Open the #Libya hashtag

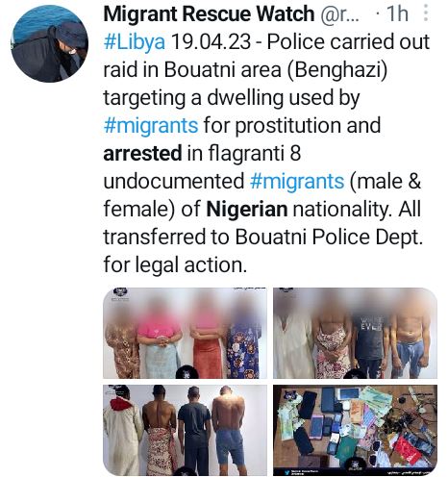pyautogui.click(x=135, y=41)
